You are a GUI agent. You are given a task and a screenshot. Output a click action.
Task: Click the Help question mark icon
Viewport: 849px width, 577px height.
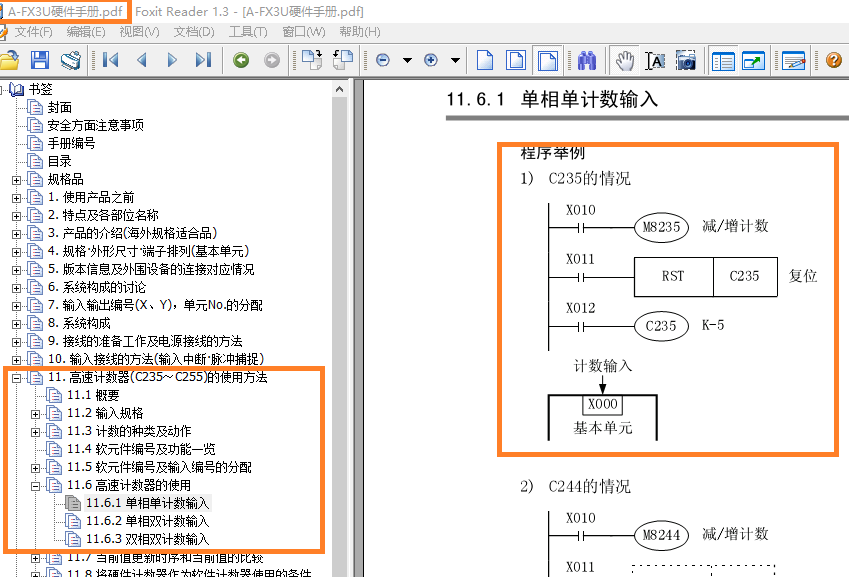(x=833, y=60)
